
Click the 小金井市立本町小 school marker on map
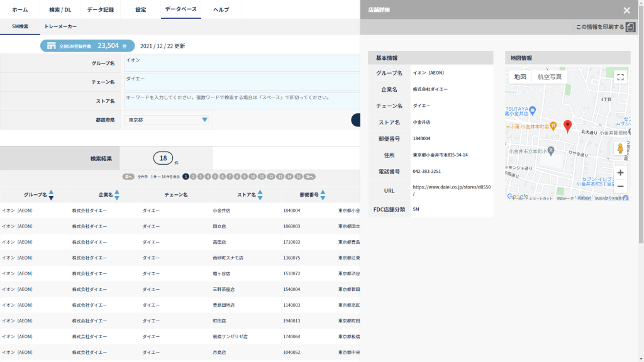[551, 151]
